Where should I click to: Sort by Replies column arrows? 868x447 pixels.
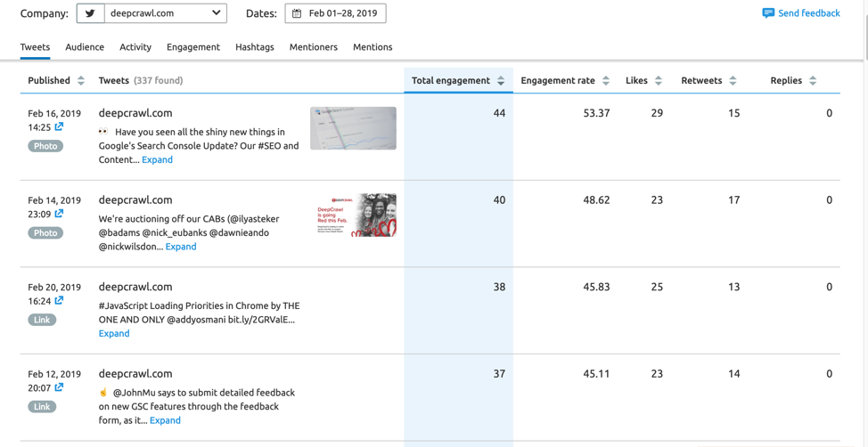click(x=813, y=81)
